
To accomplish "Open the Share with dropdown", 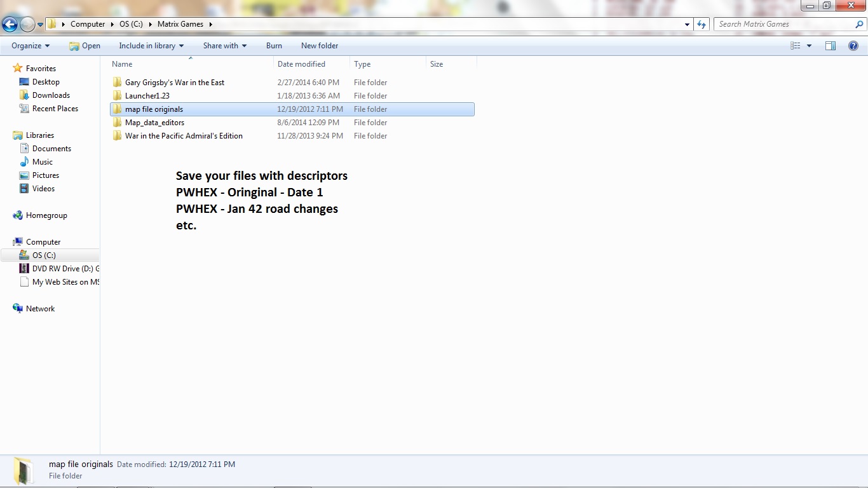I will tap(225, 46).
